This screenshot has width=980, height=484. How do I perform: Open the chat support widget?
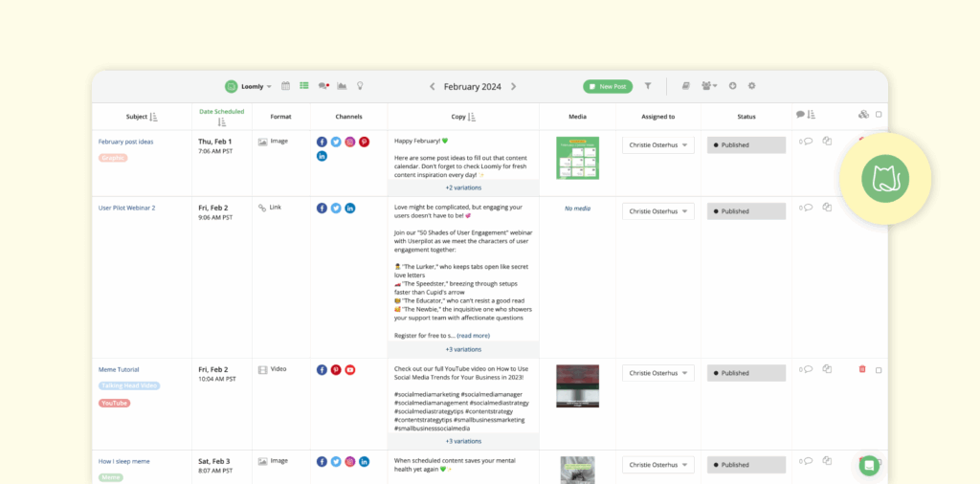click(x=869, y=466)
